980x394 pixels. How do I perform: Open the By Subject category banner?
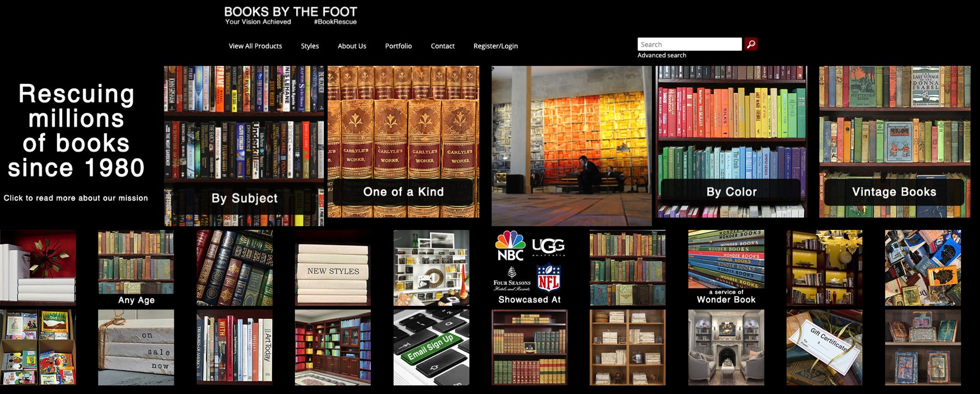click(244, 146)
